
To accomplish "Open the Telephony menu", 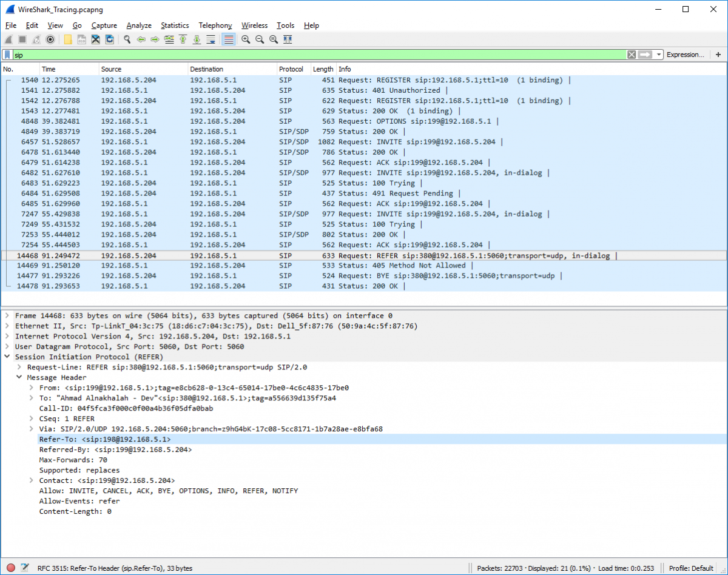I will [x=215, y=25].
